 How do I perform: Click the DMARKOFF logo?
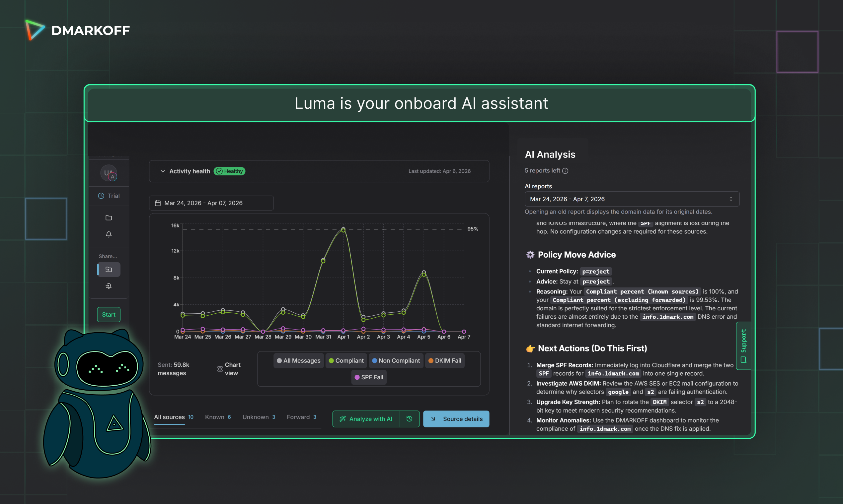pyautogui.click(x=78, y=30)
